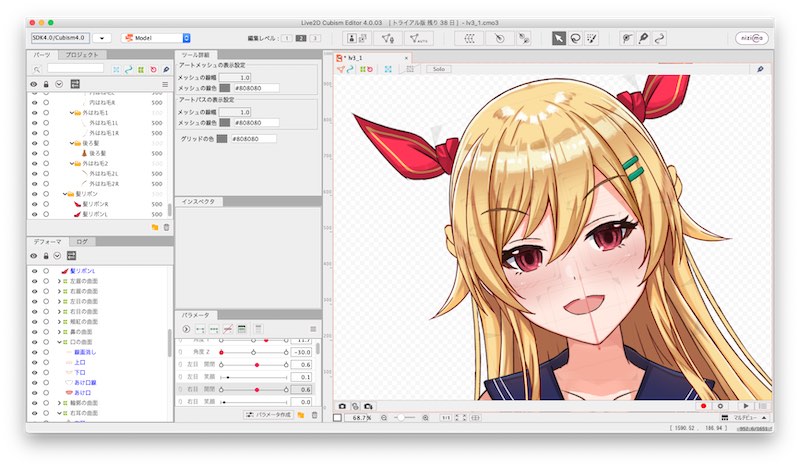This screenshot has width=800, height=467.
Task: Toggle lock circle for 髪リボンR part
Action: pos(46,204)
